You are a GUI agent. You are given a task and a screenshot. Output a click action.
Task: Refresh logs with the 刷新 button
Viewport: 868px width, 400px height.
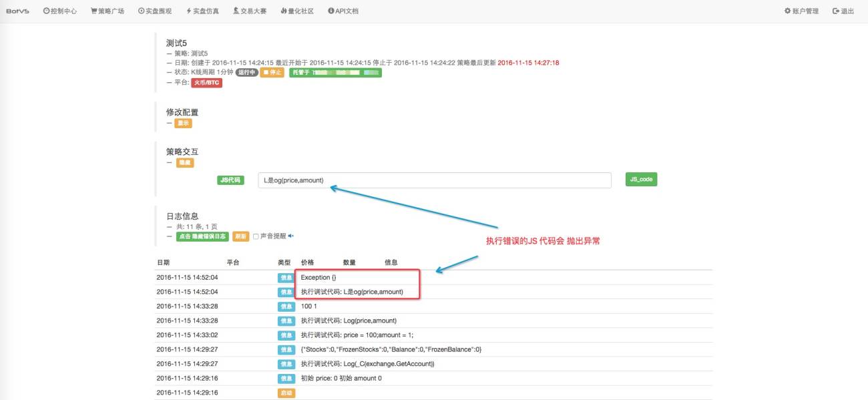241,236
